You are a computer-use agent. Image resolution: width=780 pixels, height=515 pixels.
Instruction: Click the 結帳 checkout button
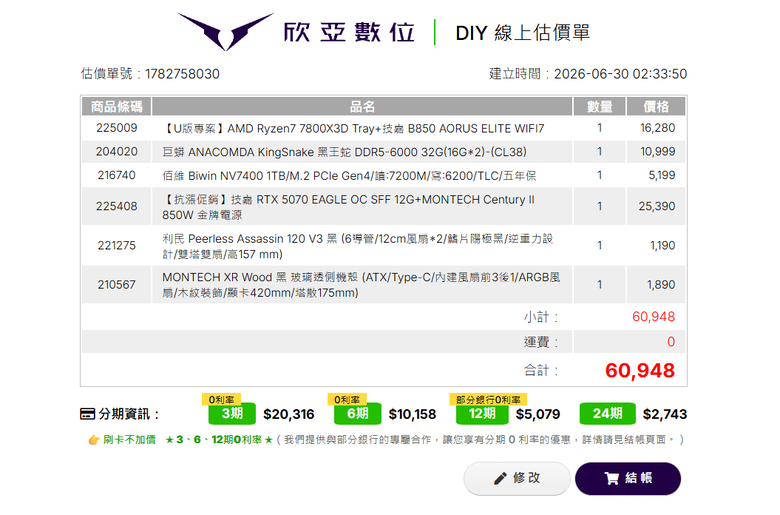click(x=628, y=479)
